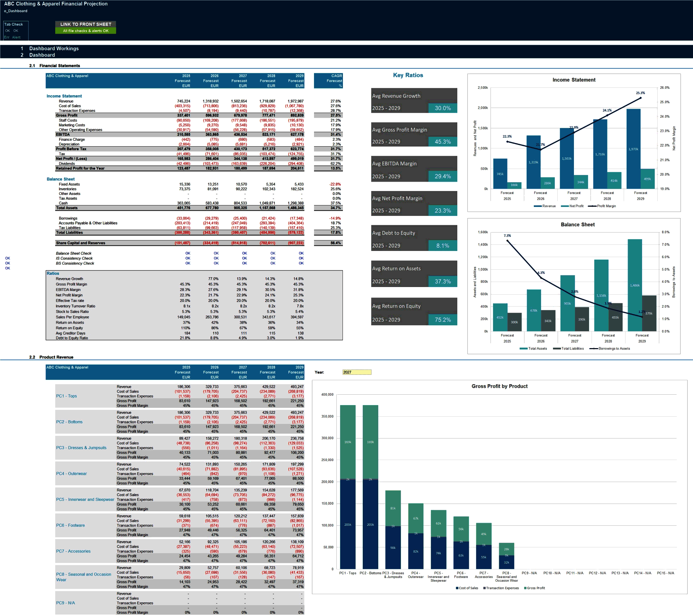693x616 pixels.
Task: Select the Gross Profit row label in Income Statement
Action: coord(66,116)
